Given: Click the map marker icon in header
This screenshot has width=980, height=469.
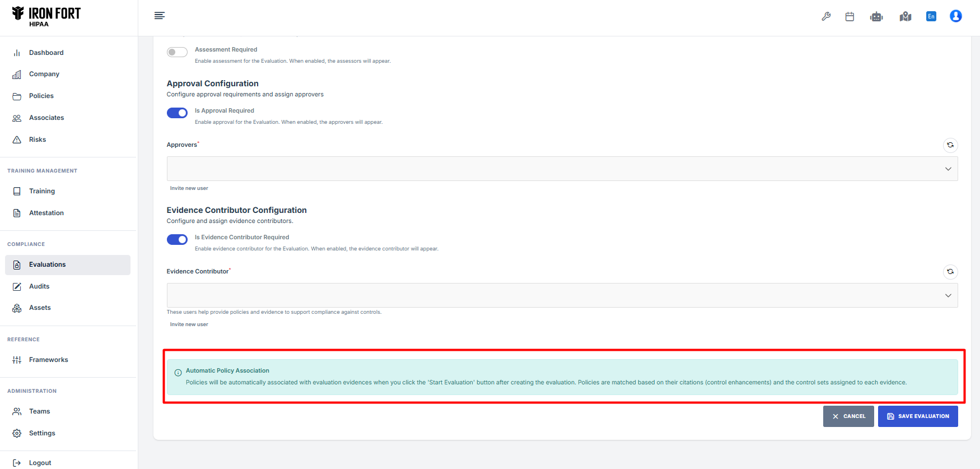Looking at the screenshot, I should 905,16.
